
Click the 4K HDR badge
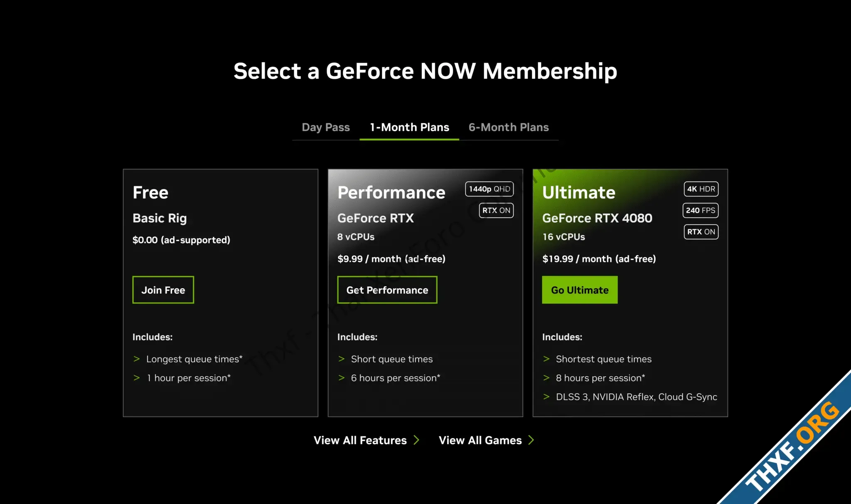tap(701, 189)
